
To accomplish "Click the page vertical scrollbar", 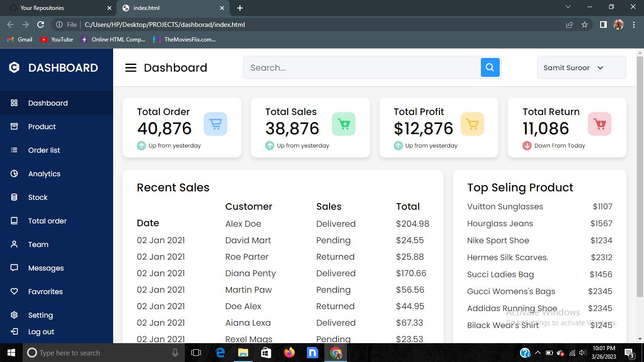I will (x=640, y=177).
